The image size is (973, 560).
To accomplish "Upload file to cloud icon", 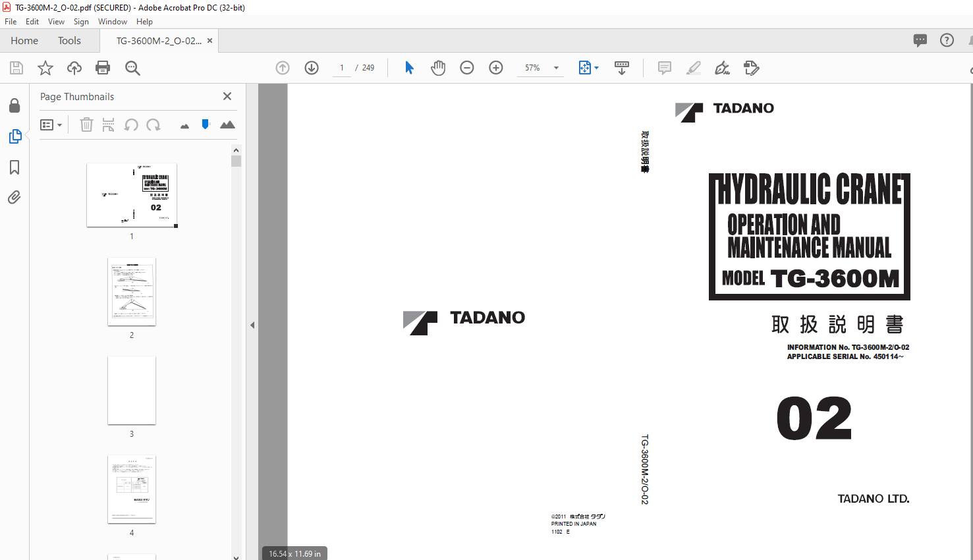I will click(74, 68).
